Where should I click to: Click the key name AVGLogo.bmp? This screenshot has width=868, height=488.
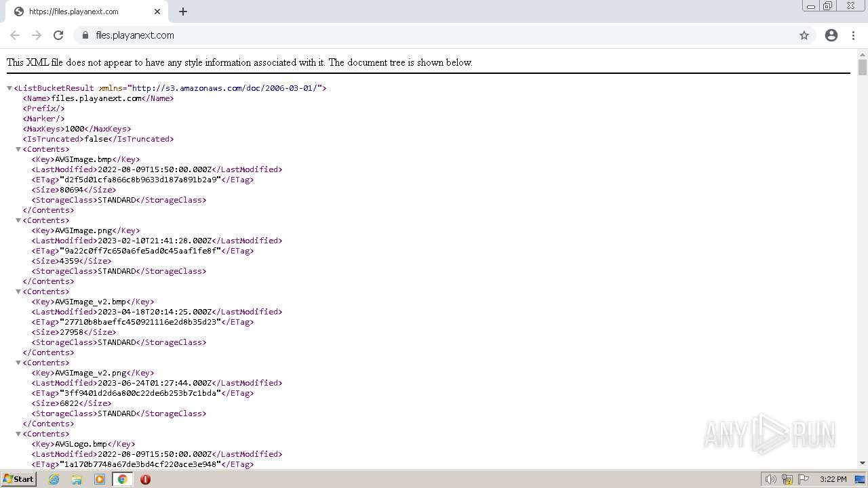81,444
